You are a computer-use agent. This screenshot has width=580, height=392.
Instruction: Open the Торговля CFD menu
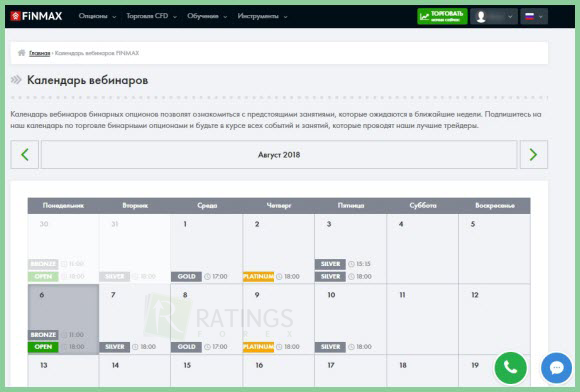click(151, 16)
